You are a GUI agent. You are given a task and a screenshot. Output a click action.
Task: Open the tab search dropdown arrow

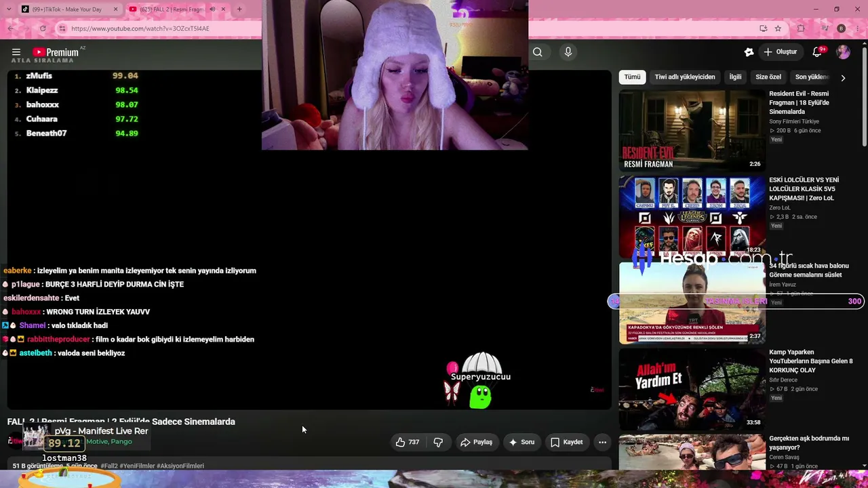(9, 9)
